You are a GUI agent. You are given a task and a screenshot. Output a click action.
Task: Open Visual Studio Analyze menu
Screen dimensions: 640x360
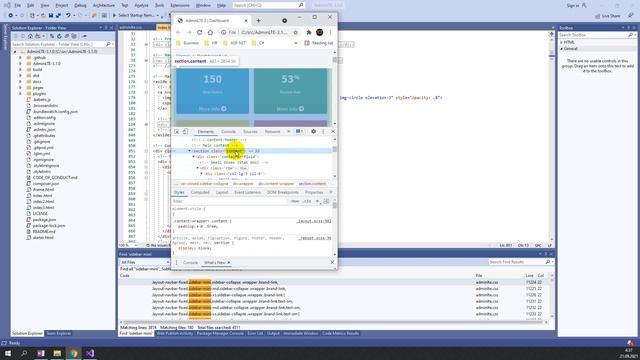141,5
